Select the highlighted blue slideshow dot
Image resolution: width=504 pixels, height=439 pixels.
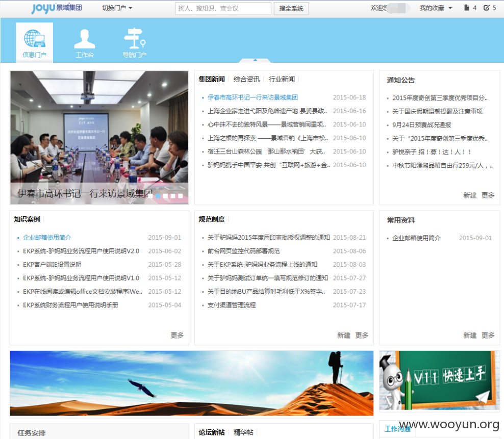[x=158, y=196]
